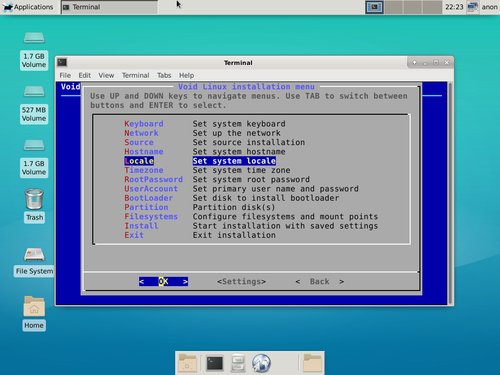Select the lower 1.7 GB Volume desktop icon
500x375 pixels.
tap(34, 158)
